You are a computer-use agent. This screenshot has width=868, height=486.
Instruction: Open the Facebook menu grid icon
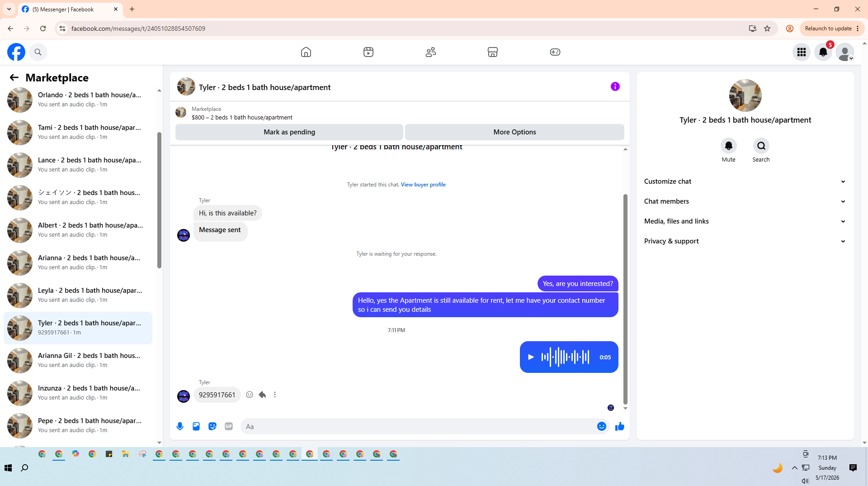pos(802,52)
